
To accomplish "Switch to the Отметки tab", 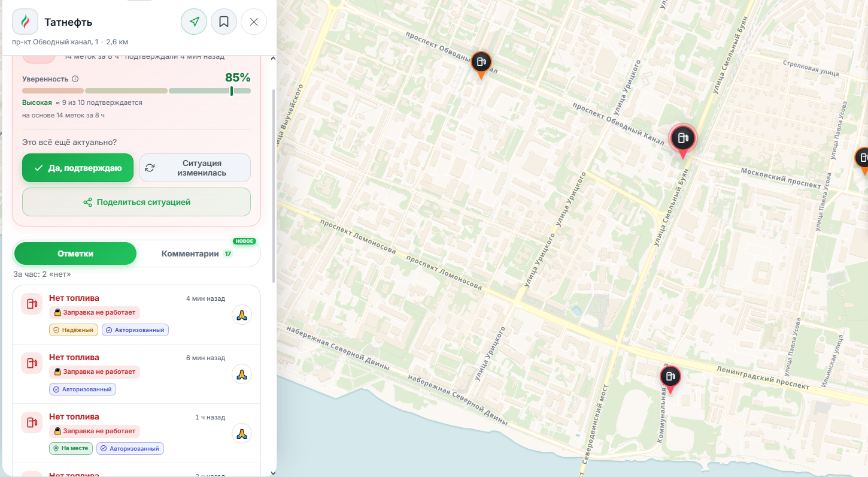I will (x=75, y=253).
